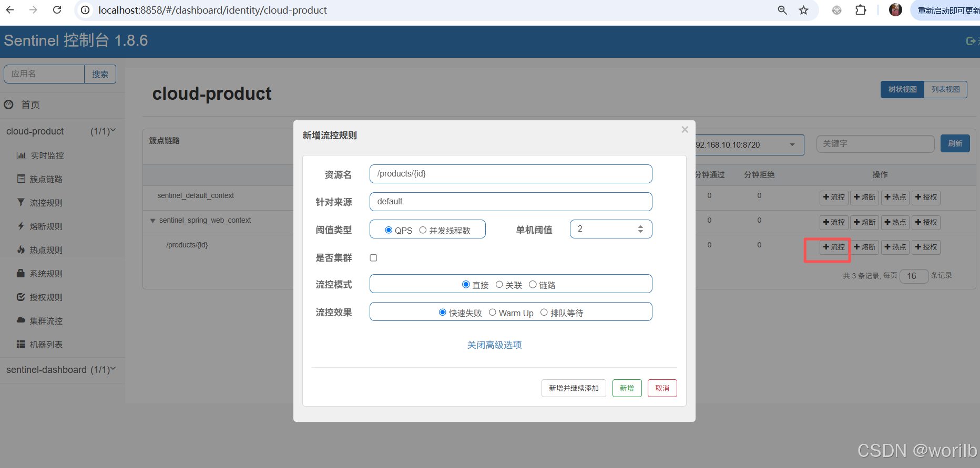Add 熔断 rule for /products/{id} row
The image size is (980, 468).
[864, 247]
